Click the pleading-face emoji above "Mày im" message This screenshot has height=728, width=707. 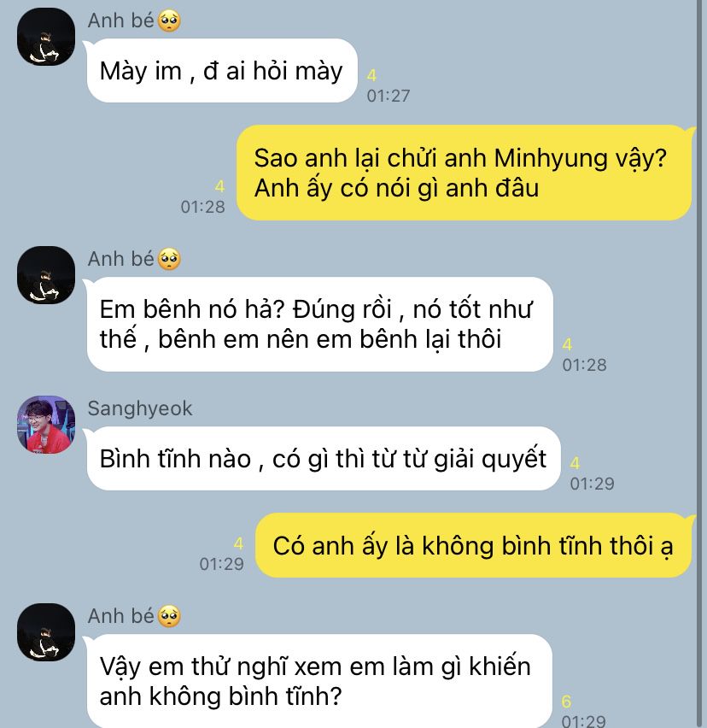click(x=169, y=21)
